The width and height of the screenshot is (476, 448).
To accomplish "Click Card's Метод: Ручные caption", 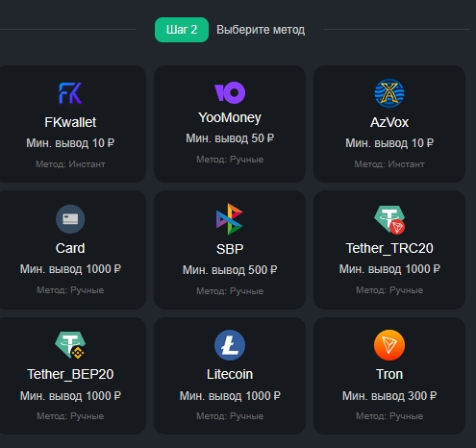I will [x=70, y=290].
